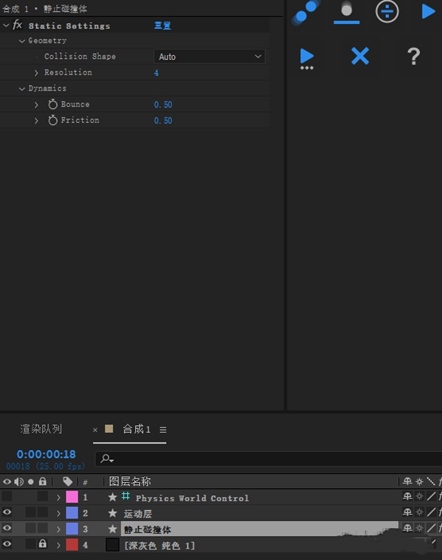
Task: Click the quality slash switch on 静止碰撞体 row
Action: [x=431, y=528]
